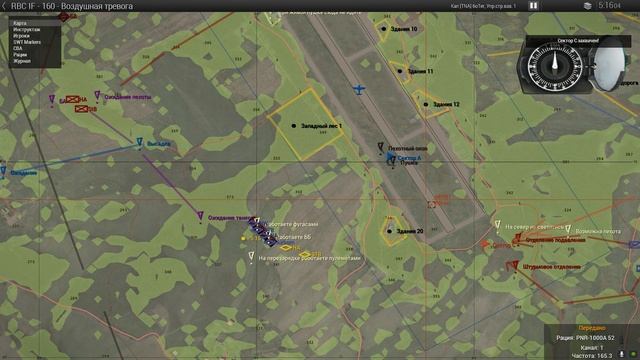
Task: Click the white Возможна пехота marker
Action: (568, 230)
